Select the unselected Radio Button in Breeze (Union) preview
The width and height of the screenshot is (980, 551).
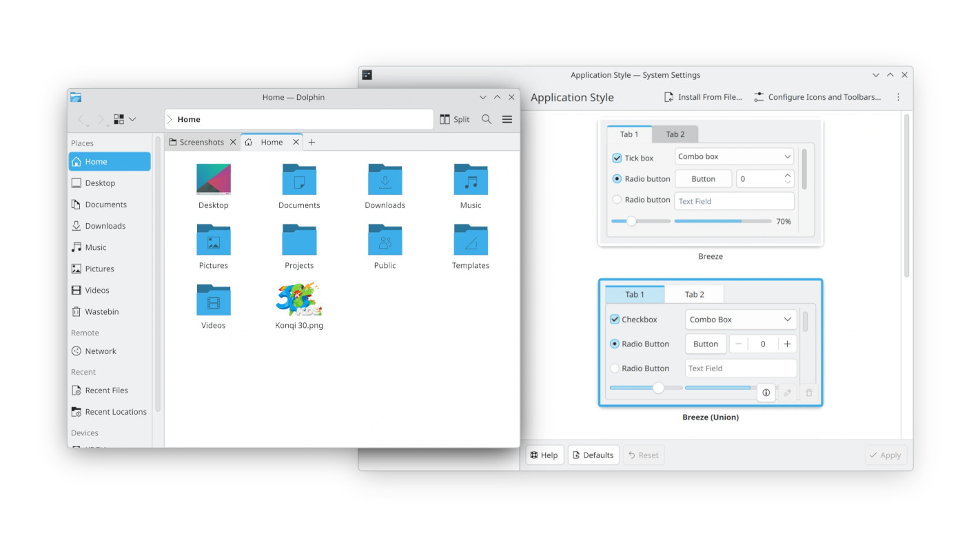615,368
